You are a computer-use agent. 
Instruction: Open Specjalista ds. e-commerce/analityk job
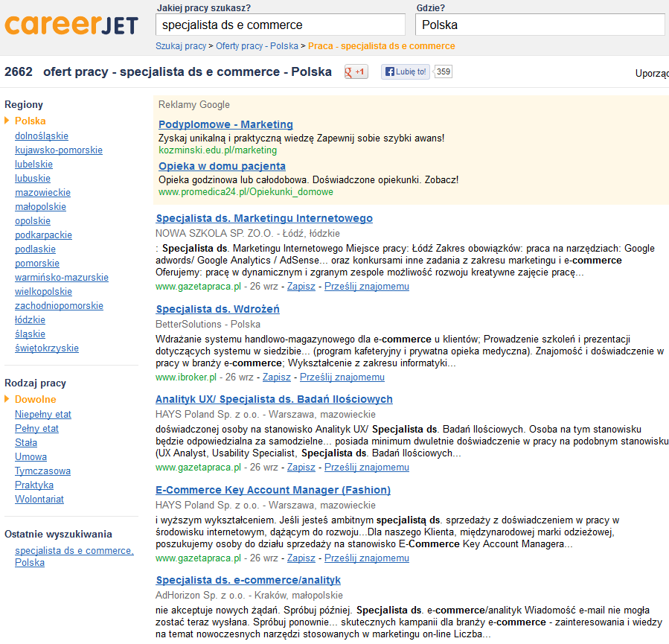pyautogui.click(x=249, y=580)
